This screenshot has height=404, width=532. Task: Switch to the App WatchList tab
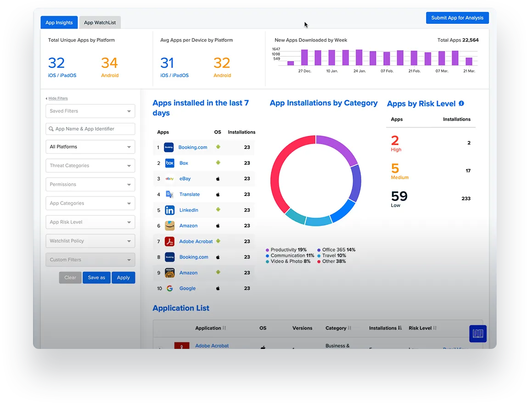100,22
